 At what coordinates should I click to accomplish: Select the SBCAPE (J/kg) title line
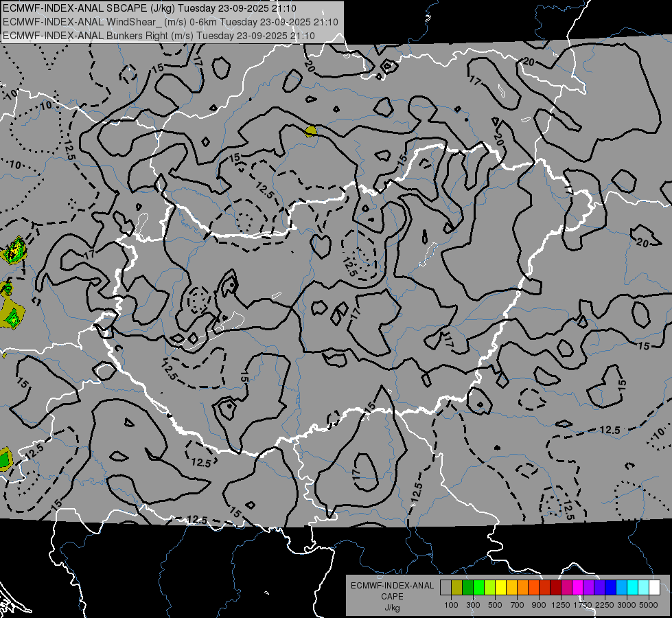[149, 8]
